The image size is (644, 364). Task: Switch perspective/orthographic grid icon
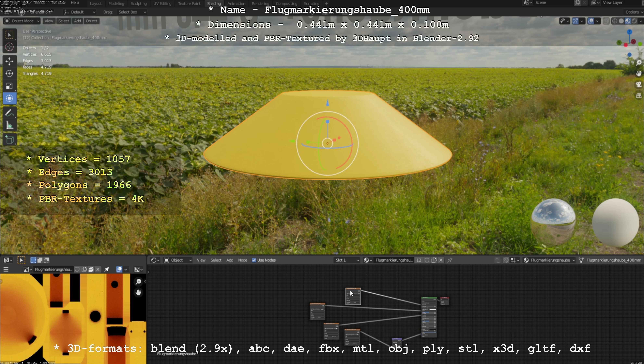coord(639,95)
